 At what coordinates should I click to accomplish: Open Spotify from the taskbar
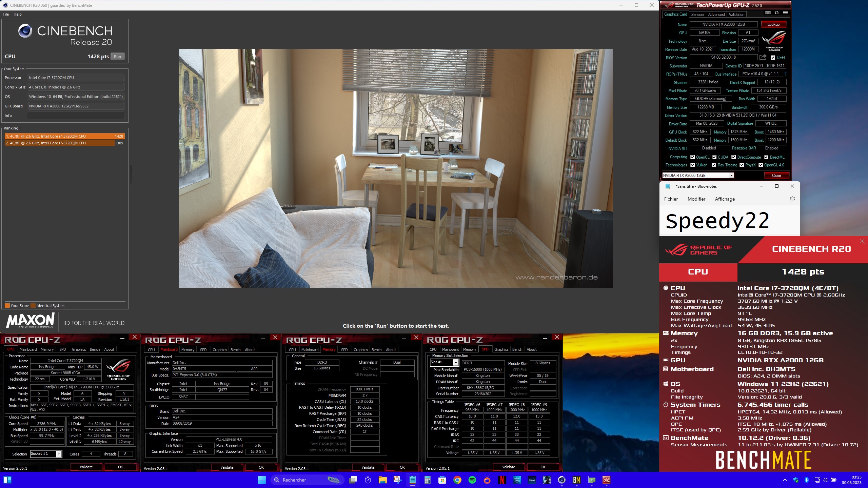[472, 480]
